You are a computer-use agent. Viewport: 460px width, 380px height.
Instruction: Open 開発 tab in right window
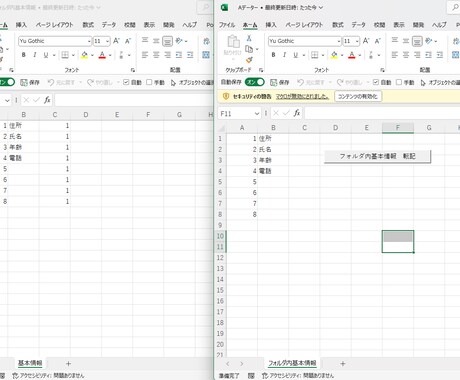tap(418, 25)
